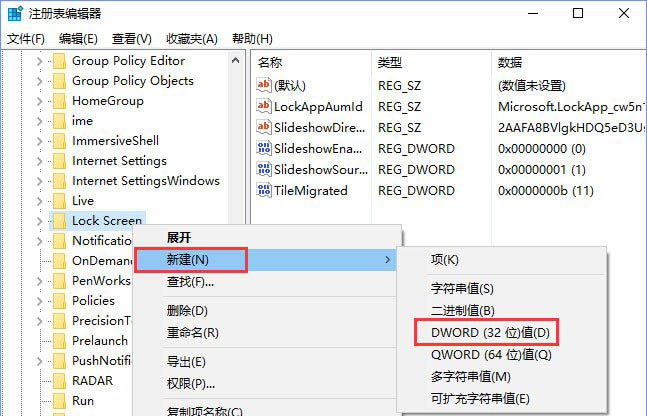Click the TileMigrated value name
The width and height of the screenshot is (647, 416).
[x=311, y=191]
